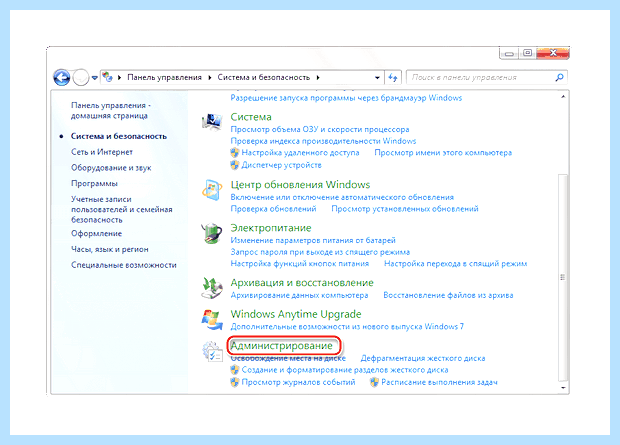The image size is (620, 445).
Task: Open Электропитание heading link
Action: click(271, 228)
